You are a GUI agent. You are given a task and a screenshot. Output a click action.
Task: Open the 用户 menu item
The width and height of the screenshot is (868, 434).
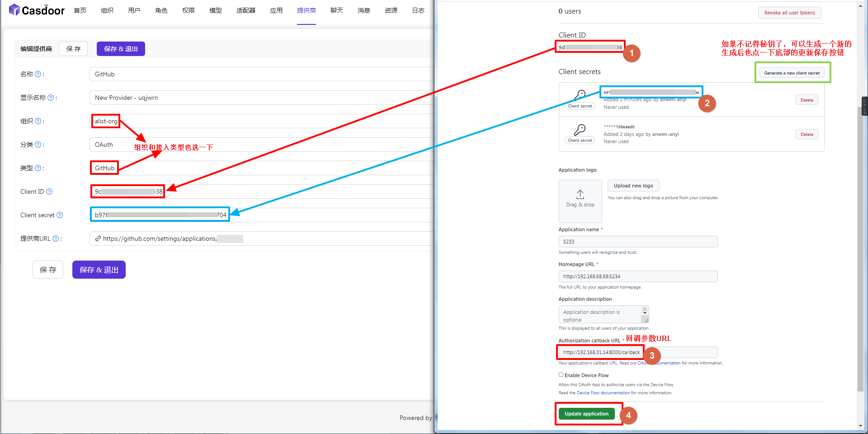tap(134, 10)
